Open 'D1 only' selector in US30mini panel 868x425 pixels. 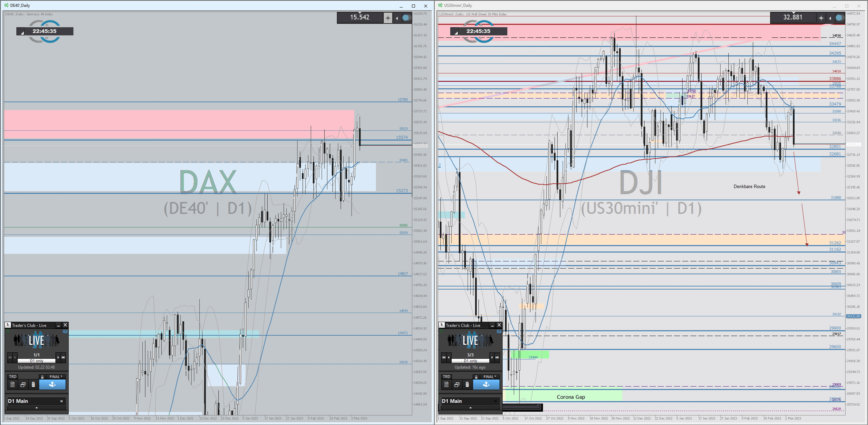tap(470, 361)
